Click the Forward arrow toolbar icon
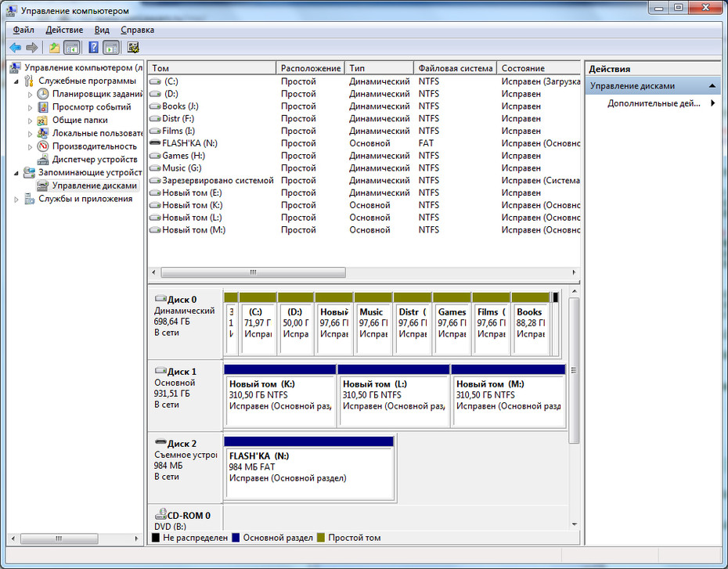 32,47
